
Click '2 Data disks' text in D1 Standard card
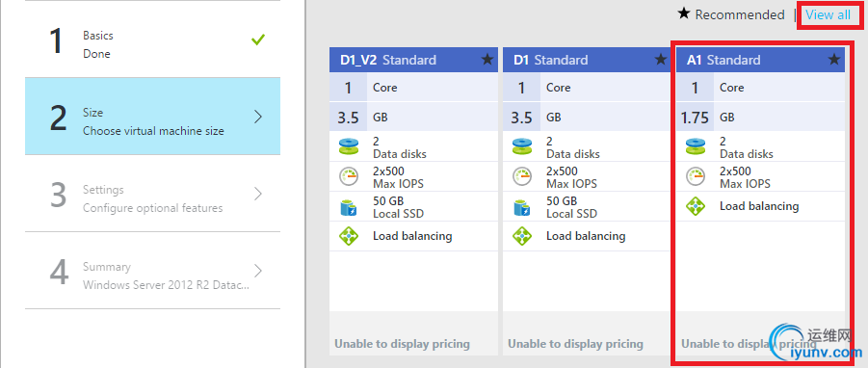click(573, 147)
